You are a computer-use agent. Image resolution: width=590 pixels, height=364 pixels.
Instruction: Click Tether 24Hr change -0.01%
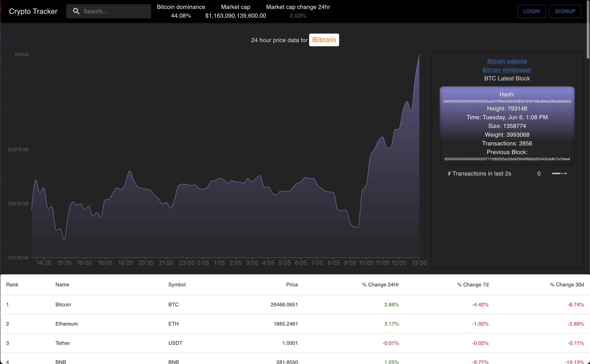tap(391, 343)
